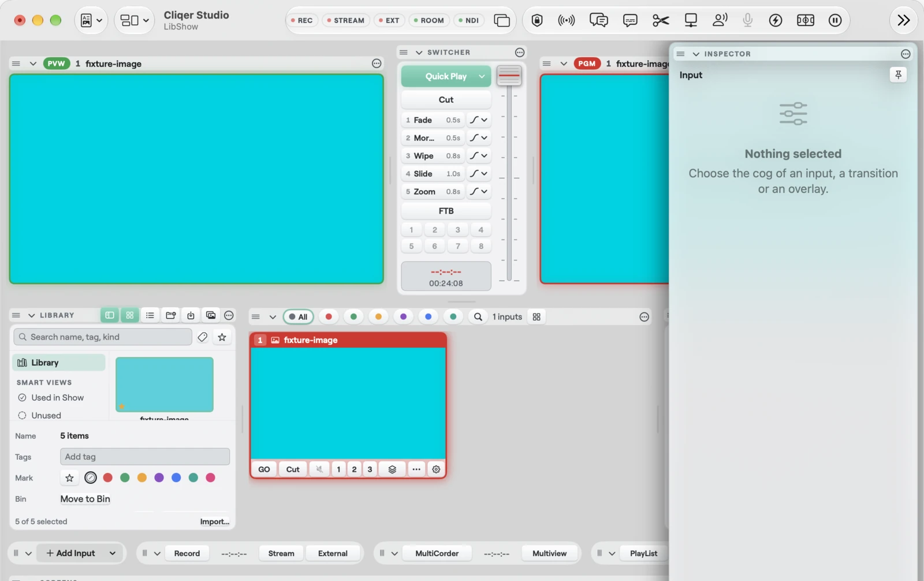Select the Wipe transition row
The width and height of the screenshot is (924, 581).
[x=433, y=156]
